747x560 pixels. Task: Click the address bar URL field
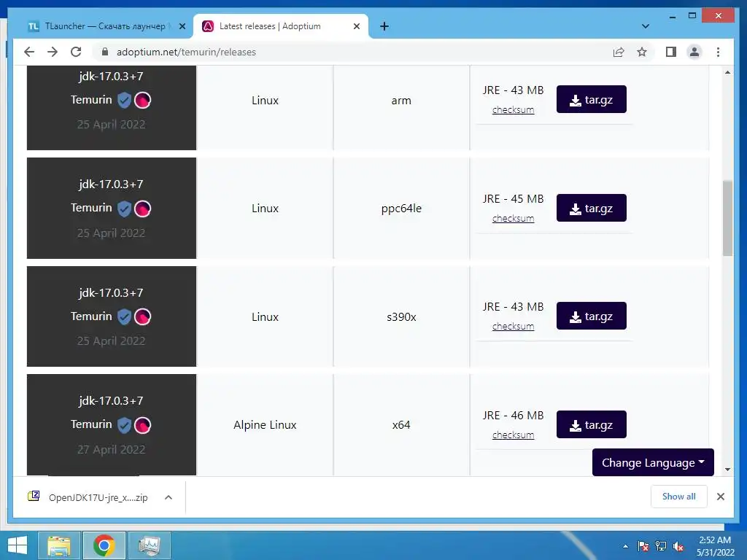point(352,52)
